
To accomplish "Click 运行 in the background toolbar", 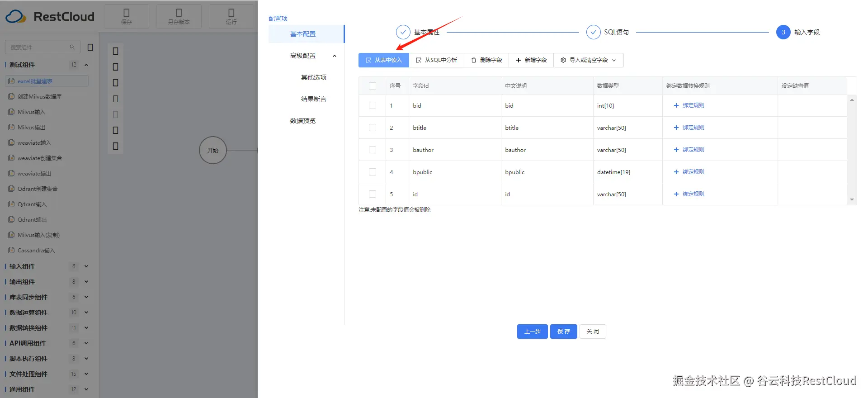I will pos(231,16).
